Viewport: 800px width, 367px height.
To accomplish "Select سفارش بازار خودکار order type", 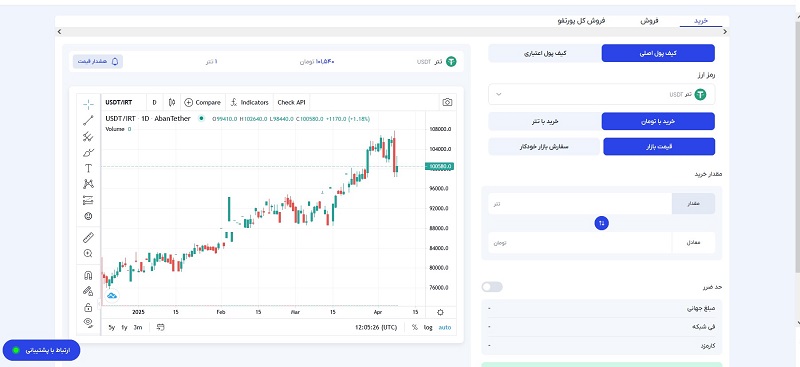I will [x=544, y=146].
